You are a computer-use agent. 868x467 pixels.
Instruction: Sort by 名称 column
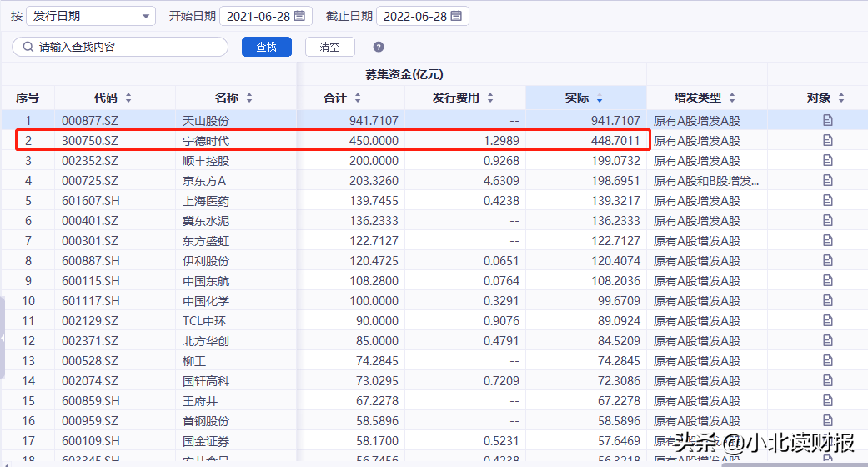249,98
